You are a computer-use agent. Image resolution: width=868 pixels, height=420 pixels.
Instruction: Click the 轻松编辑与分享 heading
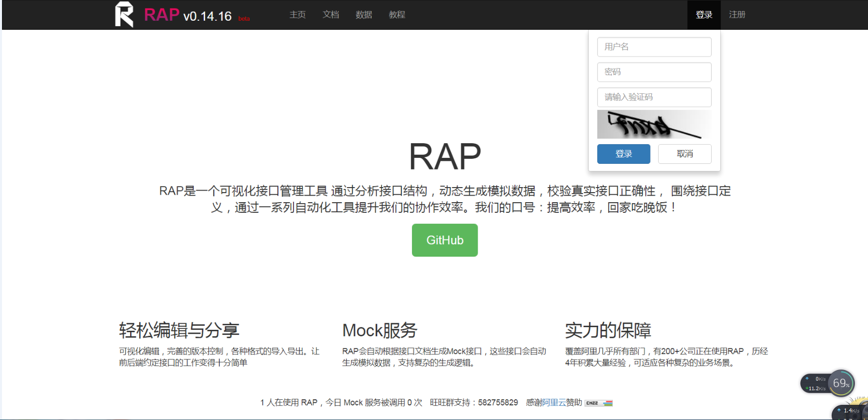pyautogui.click(x=179, y=330)
